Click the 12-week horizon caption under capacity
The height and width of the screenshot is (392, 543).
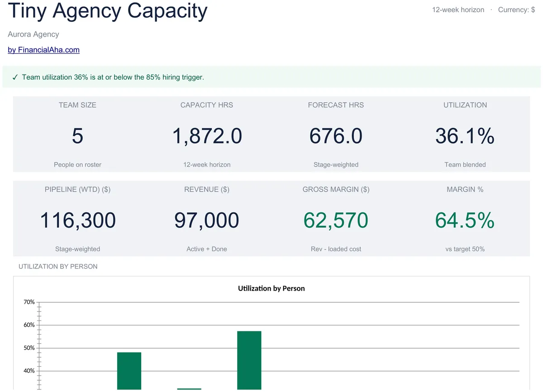pyautogui.click(x=207, y=165)
